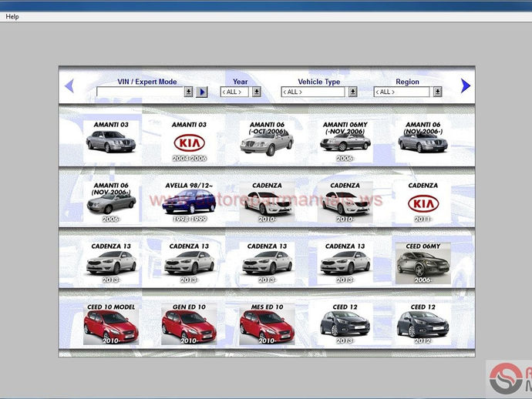Click the blue go arrow button beside VIN
This screenshot has height=399, width=532.
201,92
